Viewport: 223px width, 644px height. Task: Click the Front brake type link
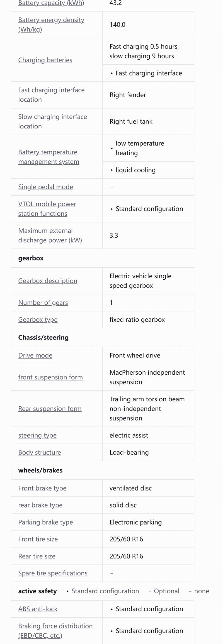[42, 488]
